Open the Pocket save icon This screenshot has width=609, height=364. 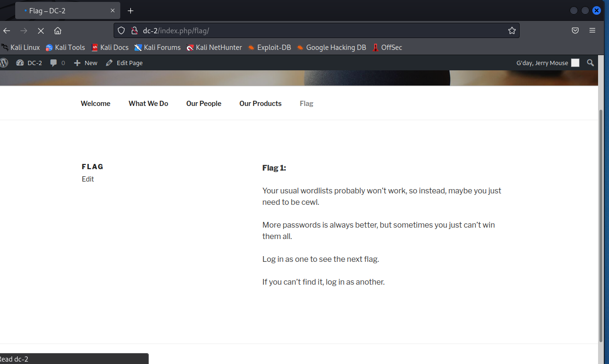pyautogui.click(x=575, y=30)
